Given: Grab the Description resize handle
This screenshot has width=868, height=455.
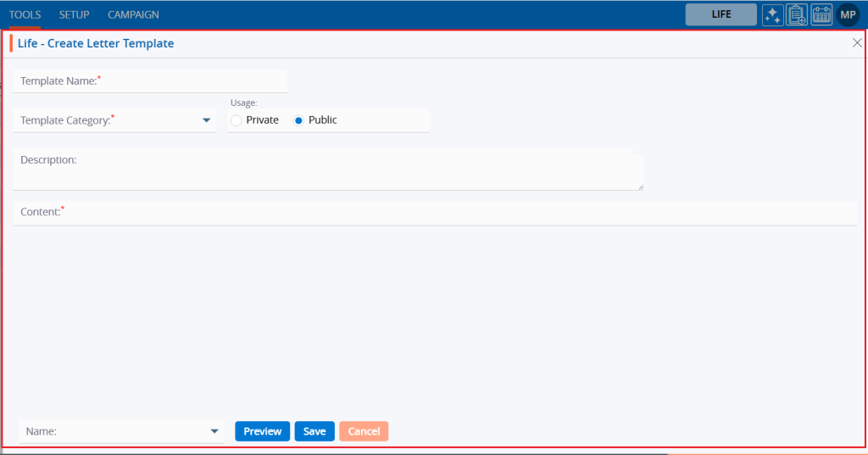Looking at the screenshot, I should (x=640, y=186).
